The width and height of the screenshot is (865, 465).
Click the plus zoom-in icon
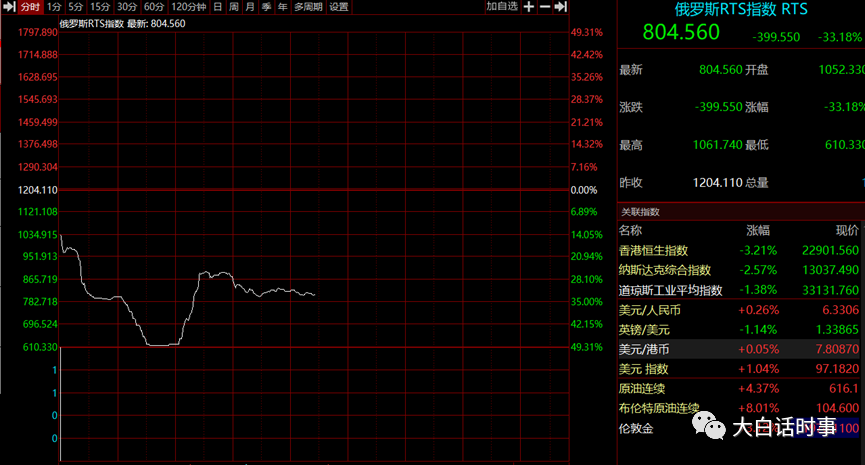(x=528, y=7)
